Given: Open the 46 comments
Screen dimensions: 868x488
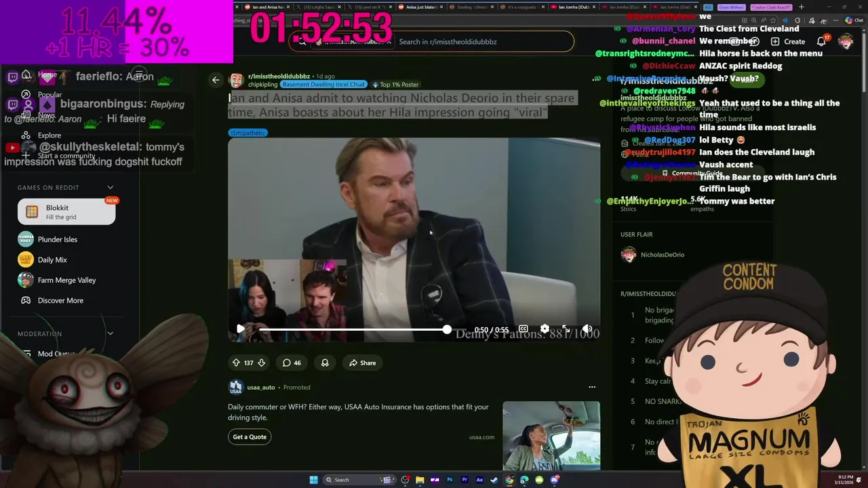Looking at the screenshot, I should coord(292,363).
